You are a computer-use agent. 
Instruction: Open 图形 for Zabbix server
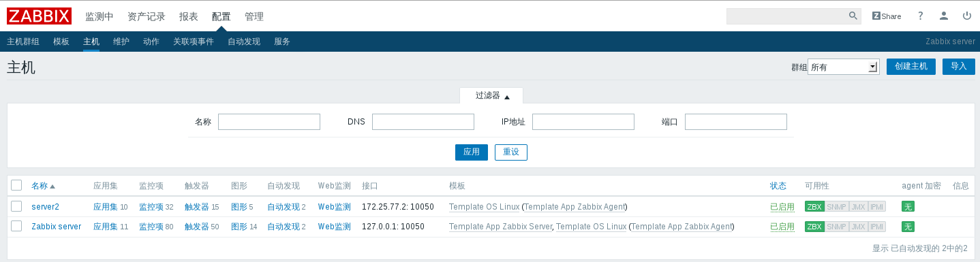[x=239, y=227]
